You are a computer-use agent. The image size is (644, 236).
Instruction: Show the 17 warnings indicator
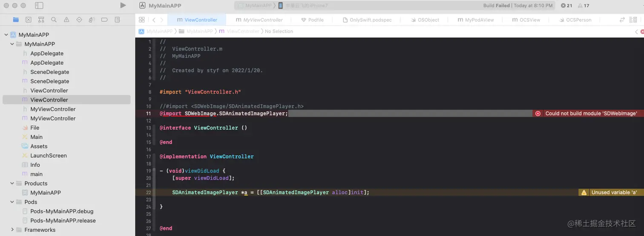click(584, 6)
